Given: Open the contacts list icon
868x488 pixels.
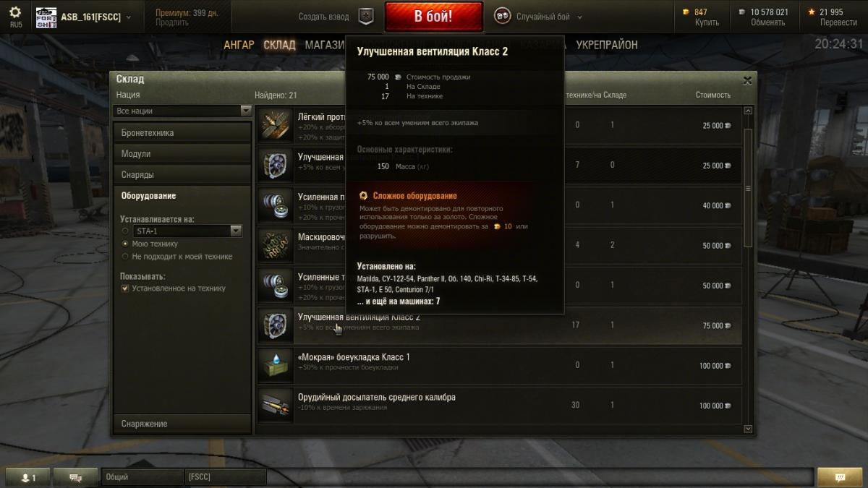Looking at the screenshot, I should (x=28, y=477).
